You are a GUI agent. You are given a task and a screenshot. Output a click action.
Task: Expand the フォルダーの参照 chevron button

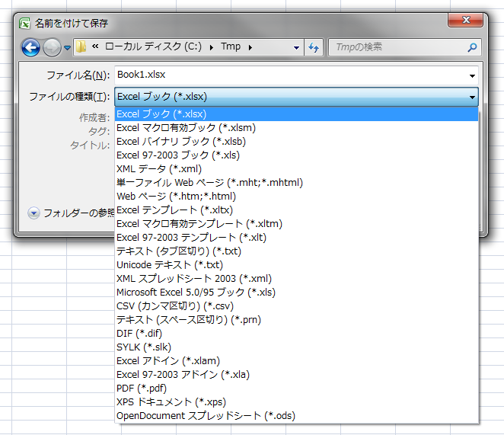[x=33, y=213]
